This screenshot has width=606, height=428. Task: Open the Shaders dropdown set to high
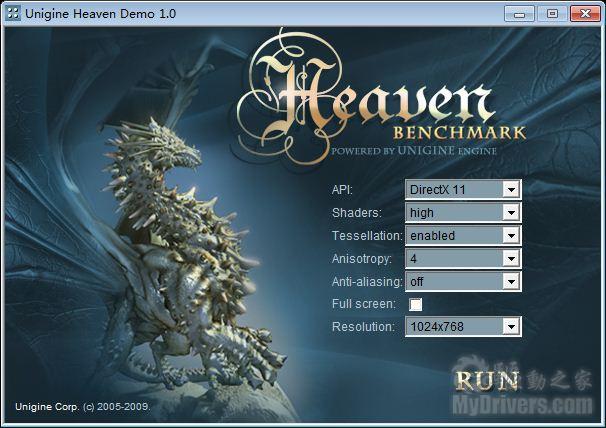point(463,213)
